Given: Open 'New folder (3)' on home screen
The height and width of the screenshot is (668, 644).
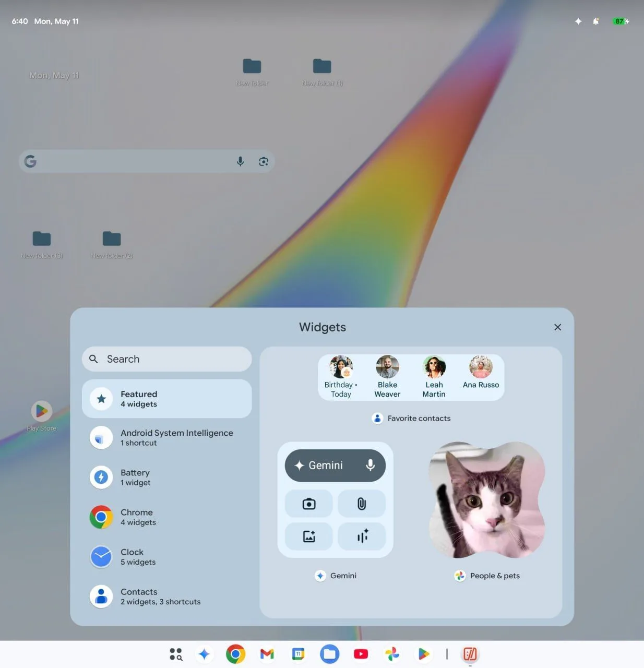Looking at the screenshot, I should 42,244.
